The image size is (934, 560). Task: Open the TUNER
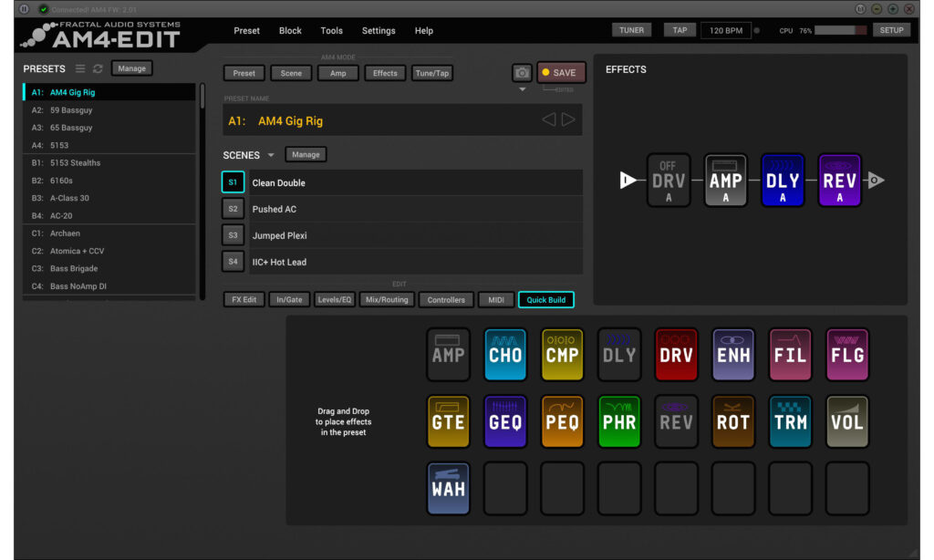tap(631, 30)
